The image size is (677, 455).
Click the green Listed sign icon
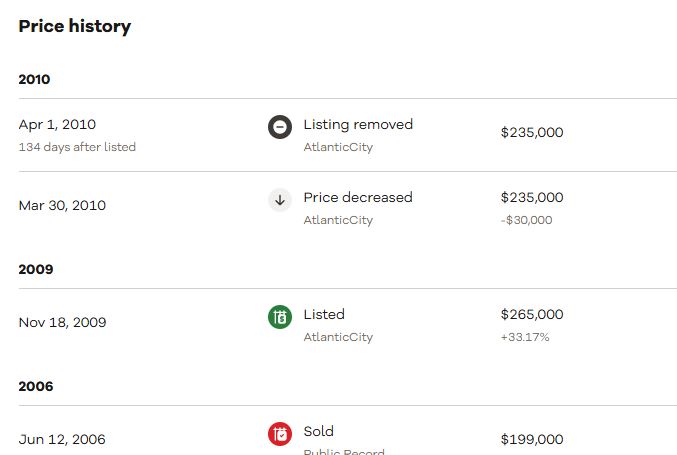[280, 317]
